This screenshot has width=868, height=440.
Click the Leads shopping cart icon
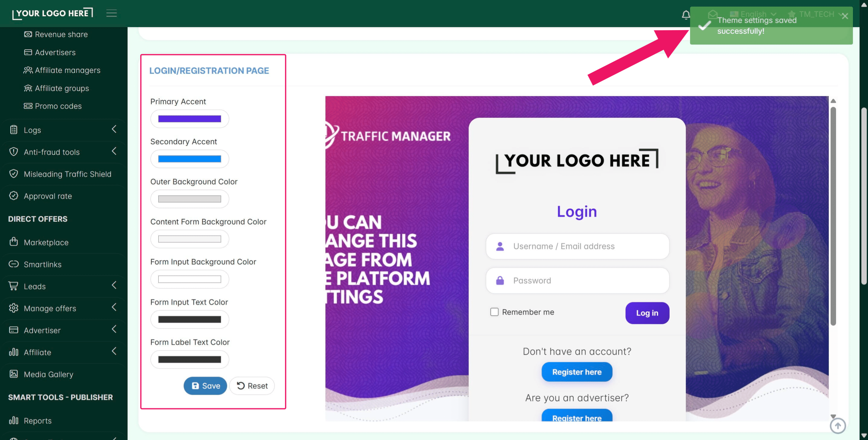(14, 286)
